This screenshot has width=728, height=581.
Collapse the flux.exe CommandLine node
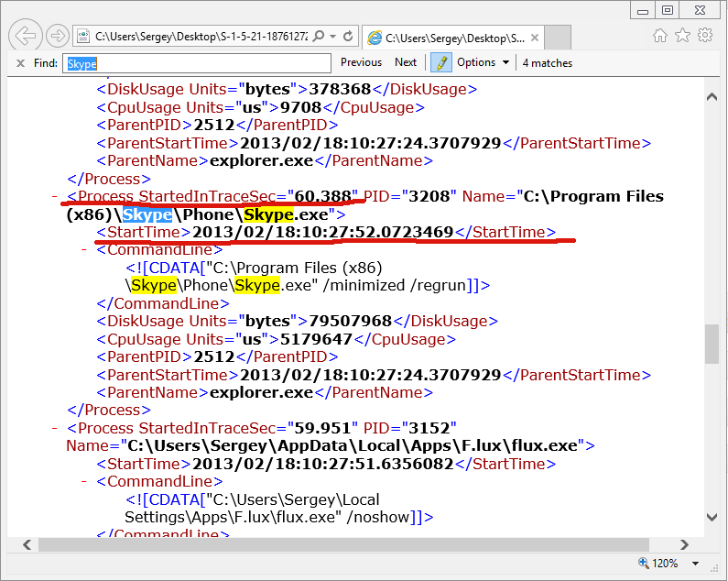tap(84, 481)
